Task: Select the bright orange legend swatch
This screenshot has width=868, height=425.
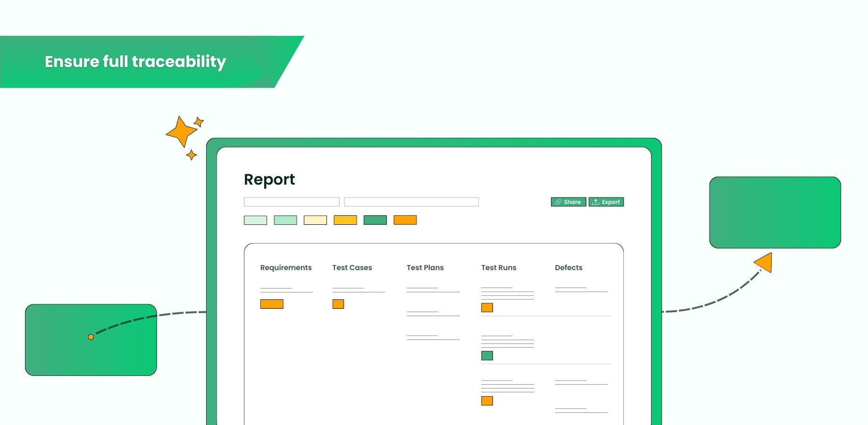Action: tap(405, 220)
